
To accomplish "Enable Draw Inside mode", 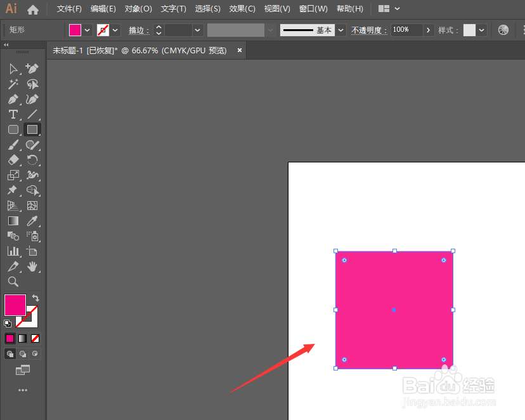I will tap(35, 353).
